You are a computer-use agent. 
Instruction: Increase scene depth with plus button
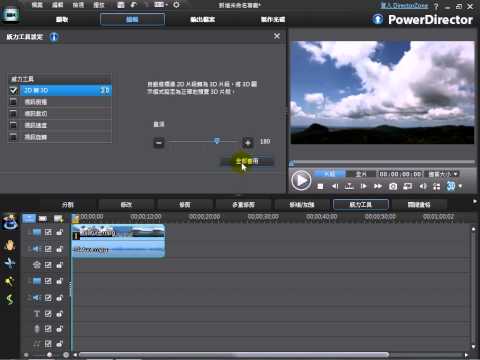[248, 143]
